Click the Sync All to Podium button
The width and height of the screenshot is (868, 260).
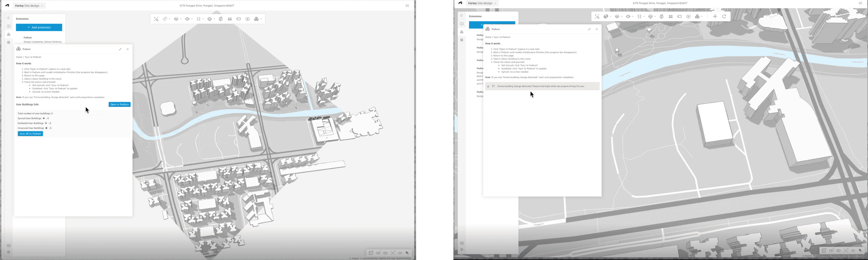coord(30,134)
